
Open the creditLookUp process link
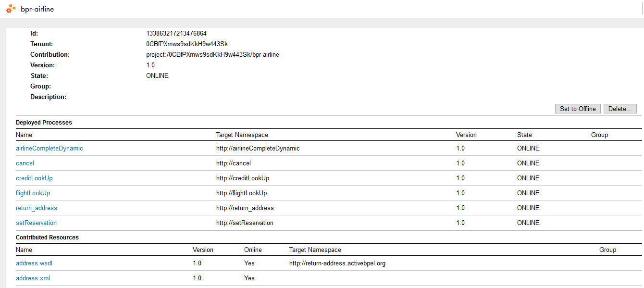click(34, 178)
